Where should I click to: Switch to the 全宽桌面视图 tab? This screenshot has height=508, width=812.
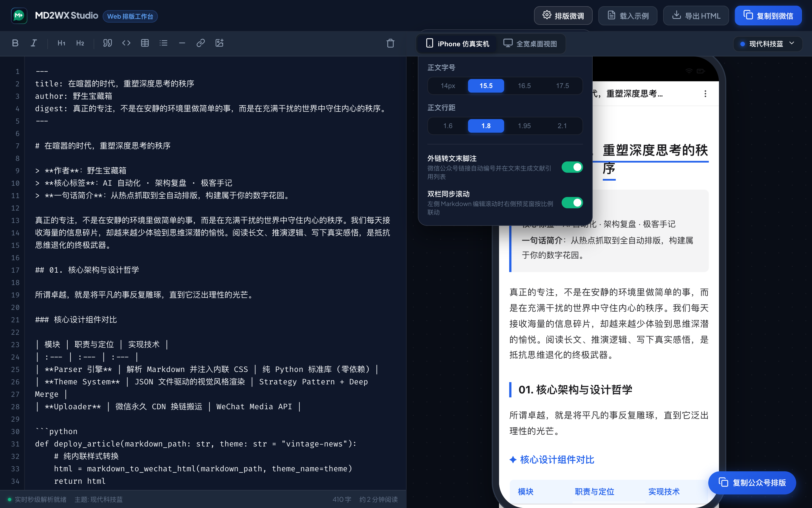tap(530, 44)
